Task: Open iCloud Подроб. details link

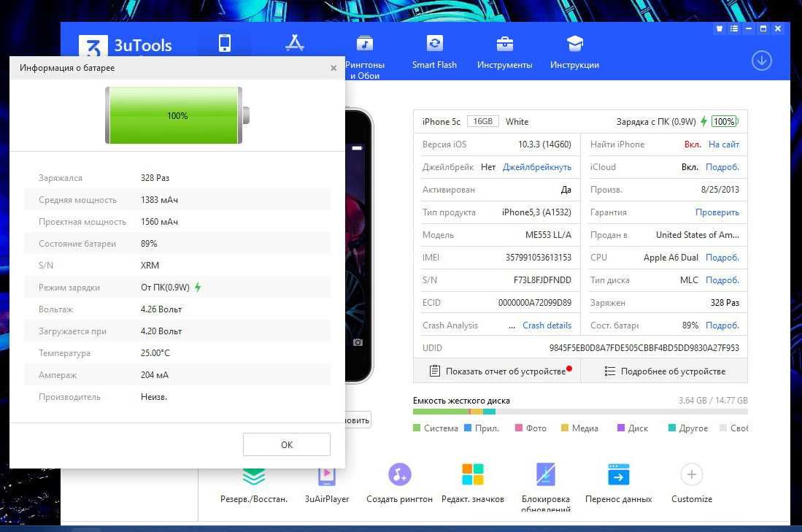Action: [x=722, y=167]
